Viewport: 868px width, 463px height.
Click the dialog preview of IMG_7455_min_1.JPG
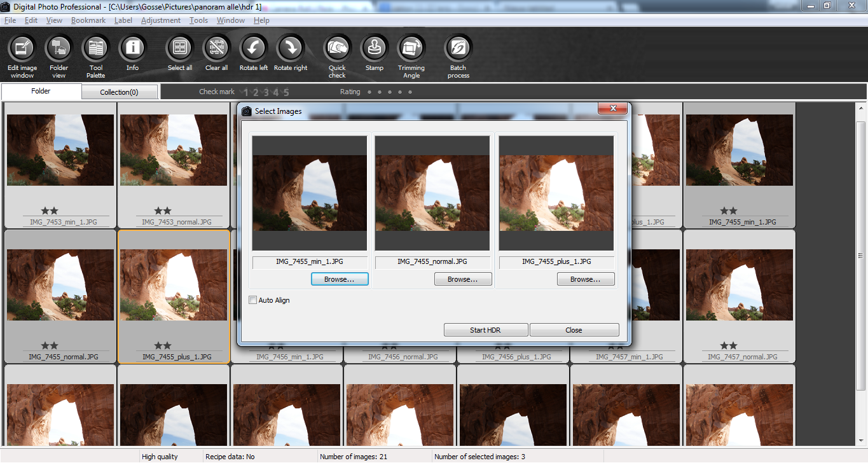click(x=310, y=193)
